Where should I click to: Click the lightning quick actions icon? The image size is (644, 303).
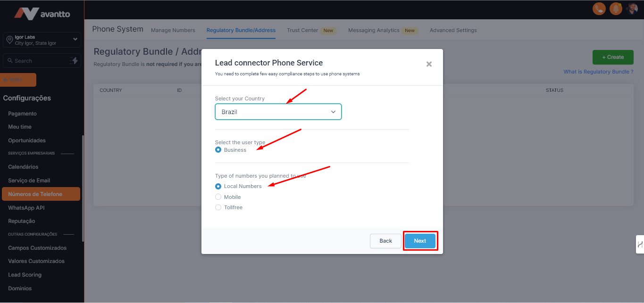point(74,61)
